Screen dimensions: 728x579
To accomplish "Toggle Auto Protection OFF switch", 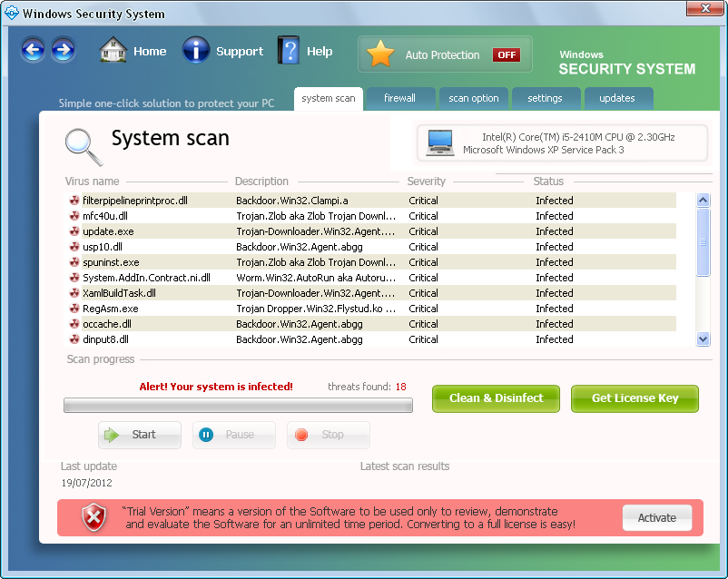I will [506, 54].
